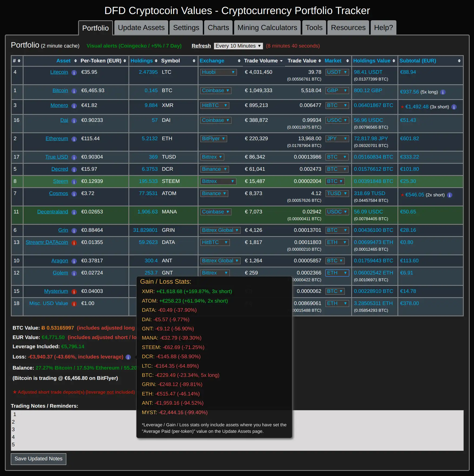
Task: Click the info icon next to Steem
Action: point(74,182)
